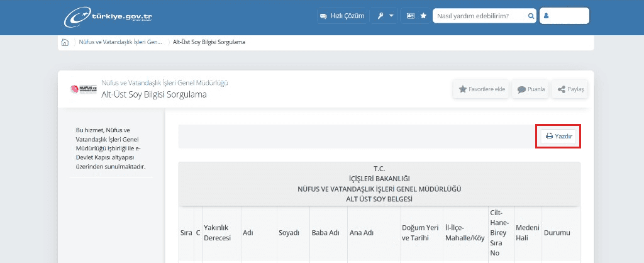The height and width of the screenshot is (263, 644).
Task: Go to home breadcrumb icon
Action: [65, 42]
